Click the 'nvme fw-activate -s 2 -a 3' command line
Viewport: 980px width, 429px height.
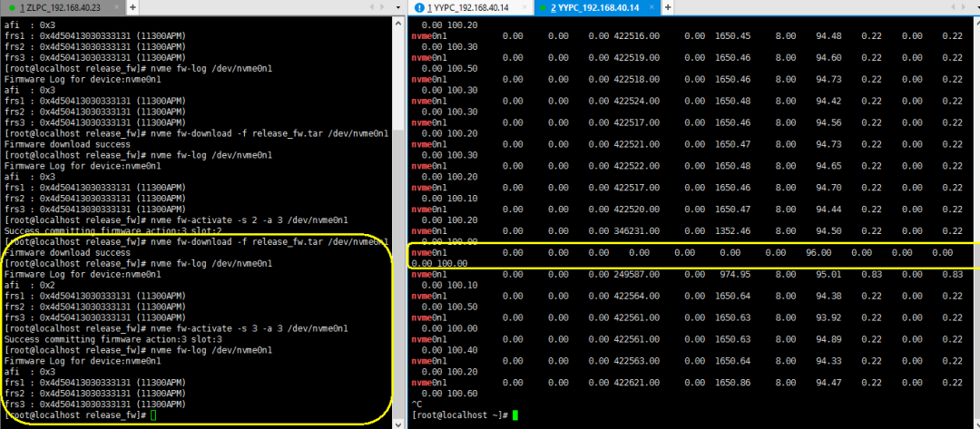click(x=176, y=220)
